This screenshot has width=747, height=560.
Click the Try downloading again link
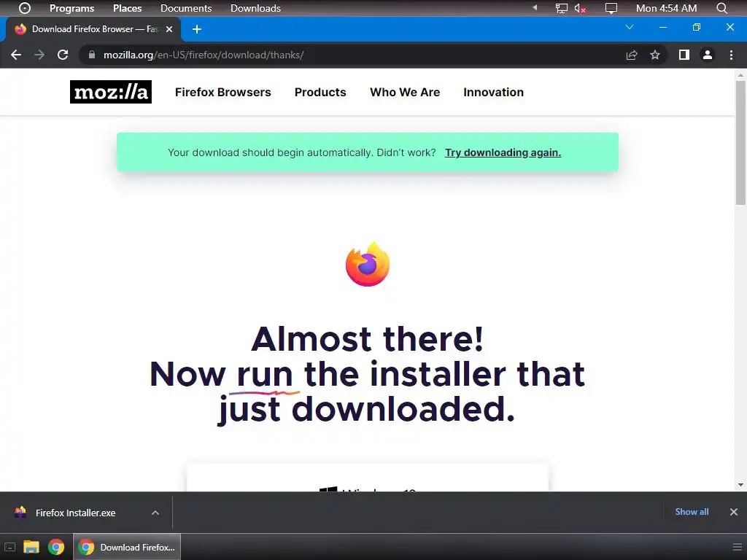(x=503, y=153)
